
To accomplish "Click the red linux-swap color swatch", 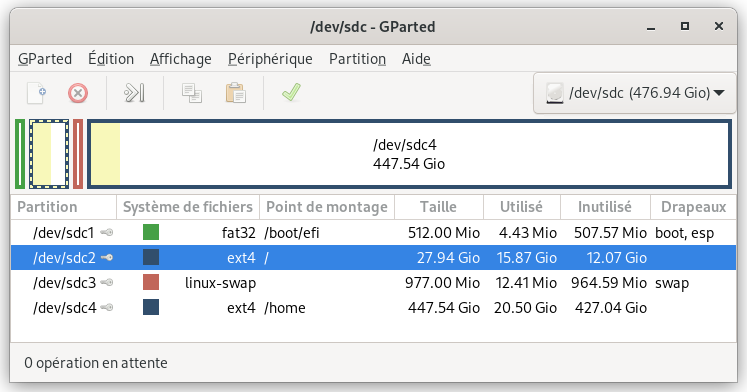I will click(151, 282).
